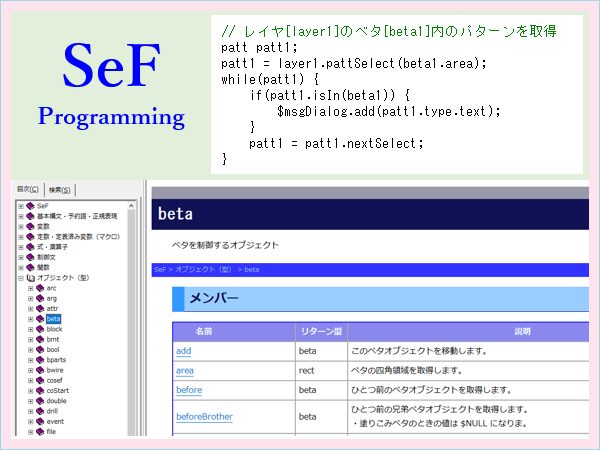
Task: Open the area member link
Action: (185, 370)
